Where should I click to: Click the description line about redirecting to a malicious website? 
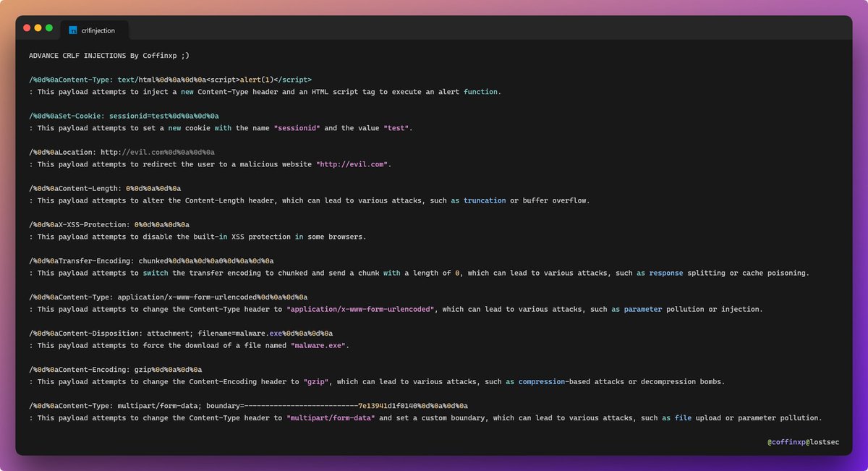pyautogui.click(x=210, y=164)
